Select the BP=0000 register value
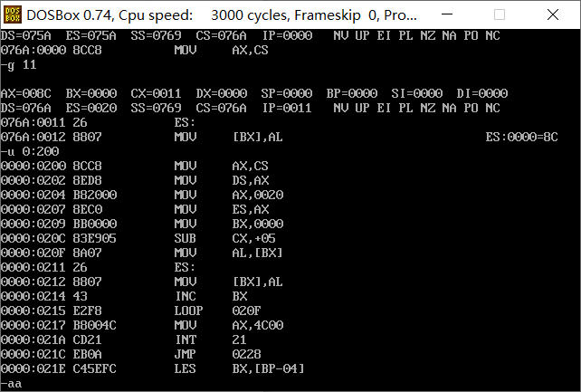 (352, 93)
